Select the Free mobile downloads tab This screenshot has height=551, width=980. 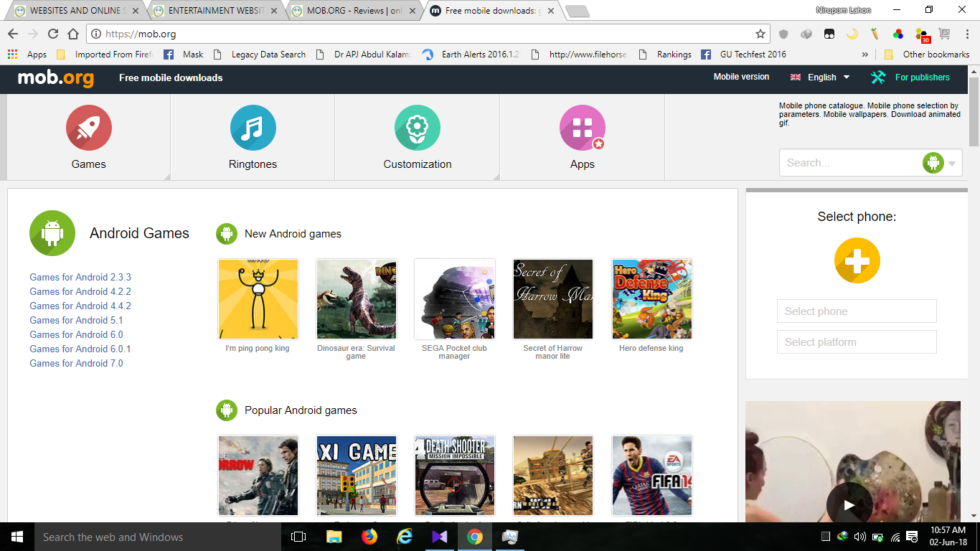pos(491,11)
